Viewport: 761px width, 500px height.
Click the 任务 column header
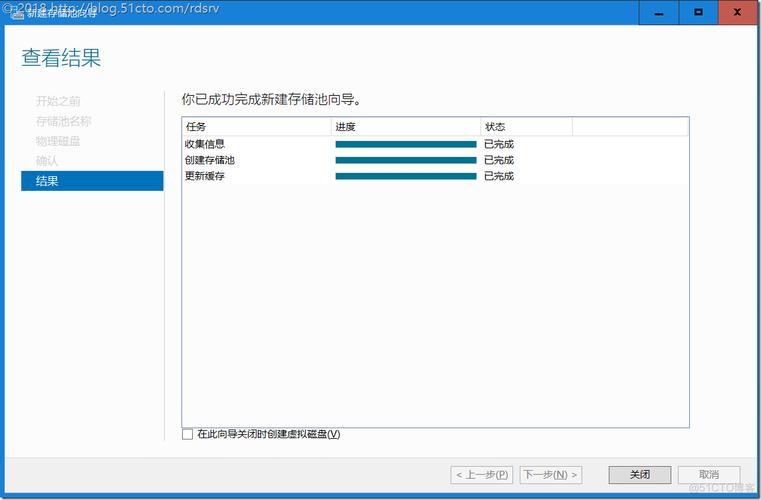(x=257, y=127)
